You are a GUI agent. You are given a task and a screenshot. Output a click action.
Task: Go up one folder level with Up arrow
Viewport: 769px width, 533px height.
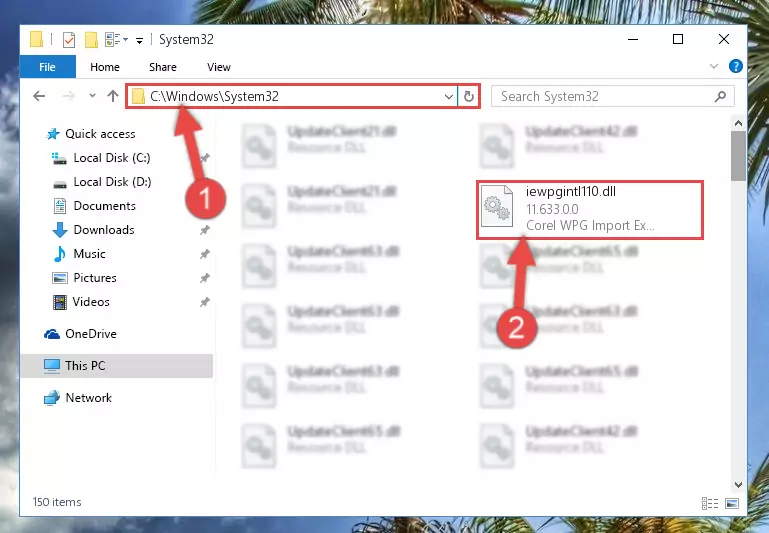click(113, 96)
